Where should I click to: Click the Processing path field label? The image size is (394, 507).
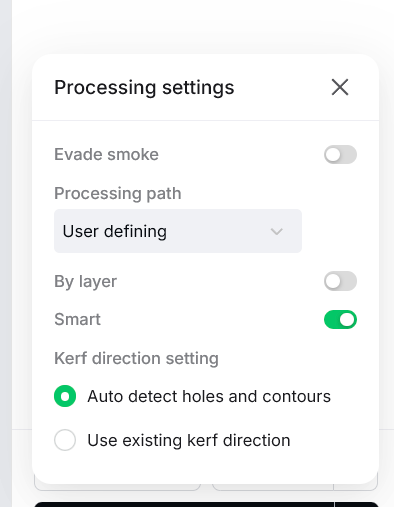(118, 193)
